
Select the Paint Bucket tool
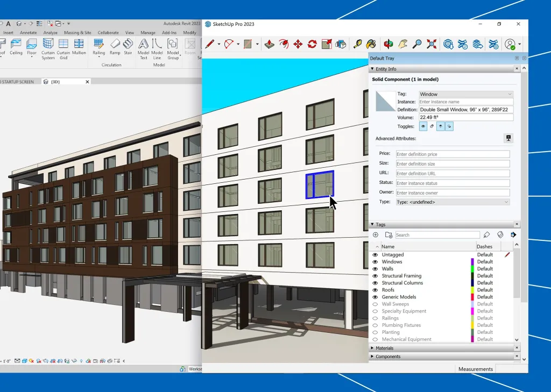point(371,44)
